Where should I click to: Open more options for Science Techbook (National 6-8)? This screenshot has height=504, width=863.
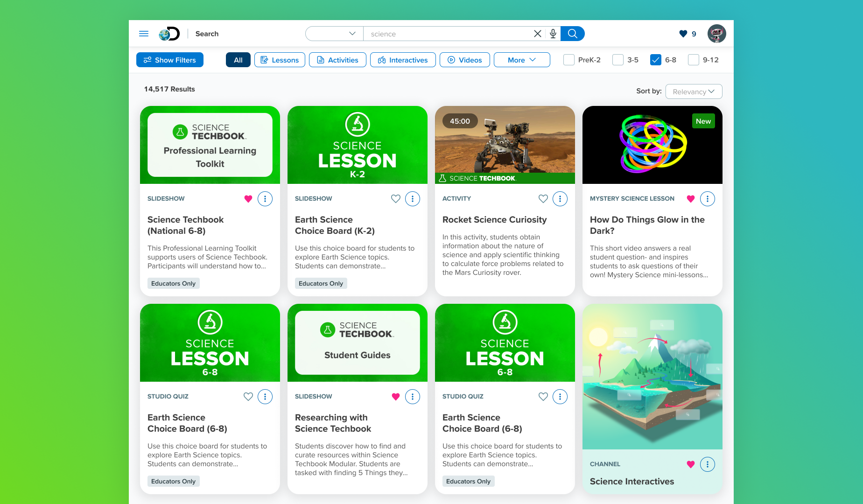coord(265,199)
